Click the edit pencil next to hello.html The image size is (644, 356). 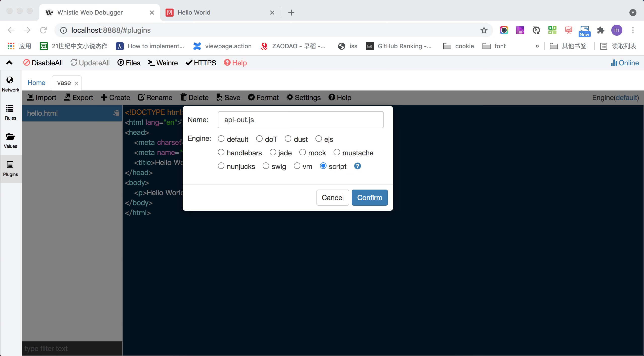(116, 113)
